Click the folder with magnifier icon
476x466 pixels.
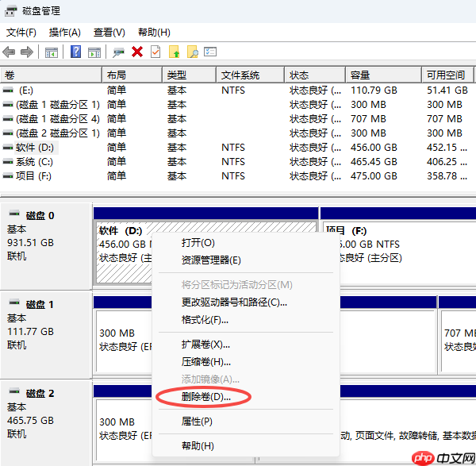(193, 52)
